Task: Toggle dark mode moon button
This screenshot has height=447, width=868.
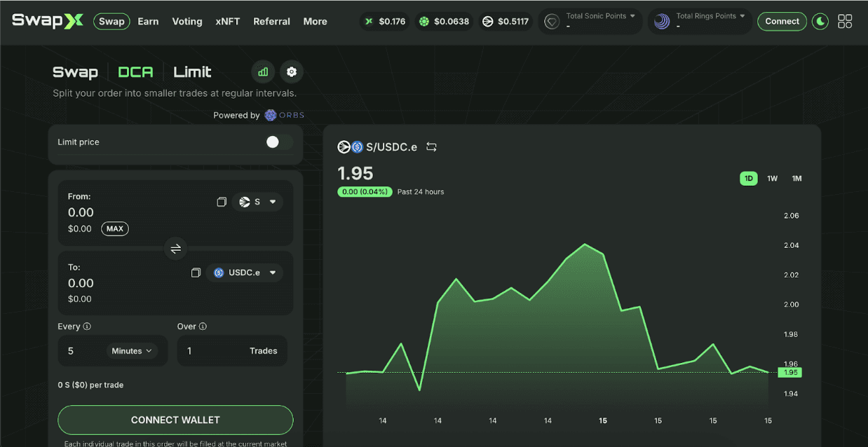Action: click(x=820, y=21)
